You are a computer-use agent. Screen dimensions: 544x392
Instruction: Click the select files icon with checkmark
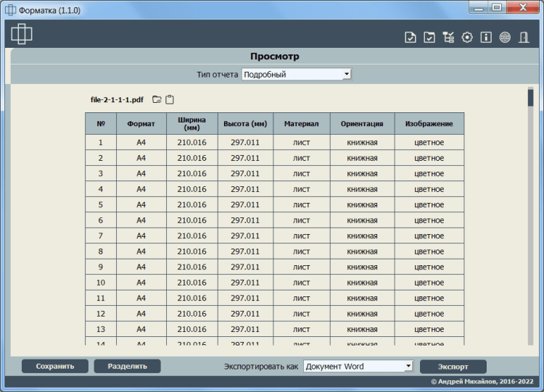(x=411, y=38)
